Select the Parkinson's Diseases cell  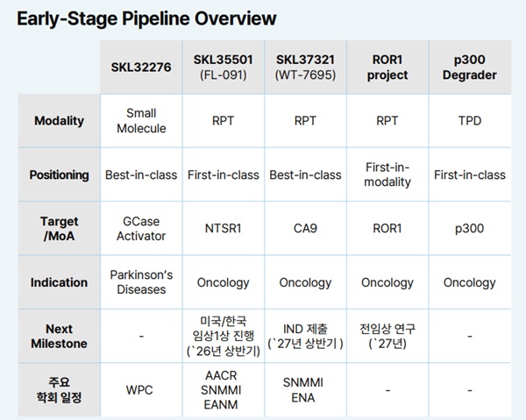pos(140,282)
